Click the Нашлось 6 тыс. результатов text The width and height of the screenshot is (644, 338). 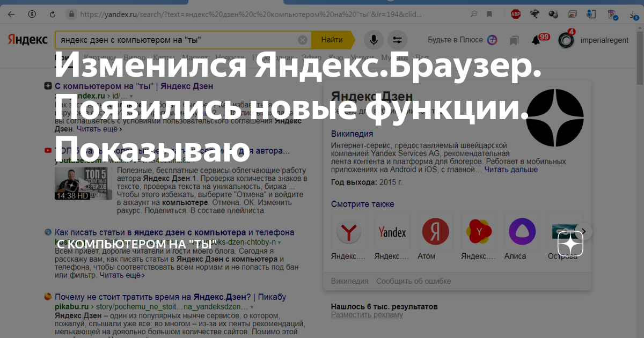tap(384, 306)
